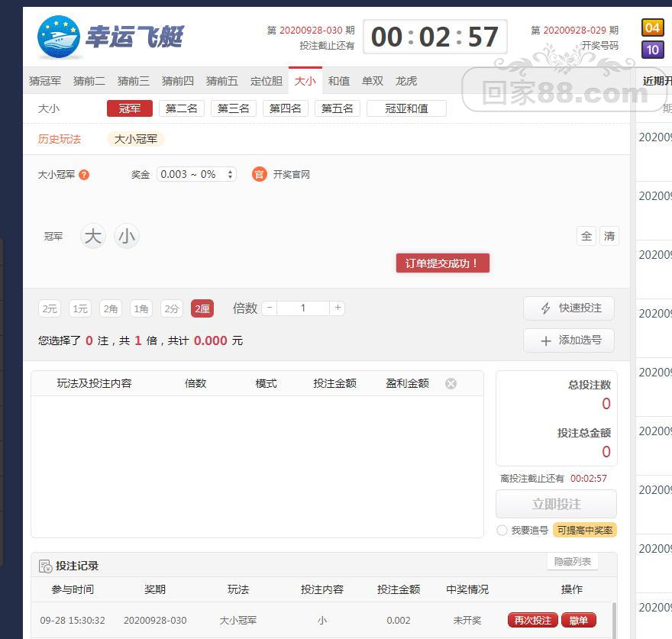Click the red 撤单 cancel order button
The width and height of the screenshot is (672, 639).
pyautogui.click(x=579, y=621)
